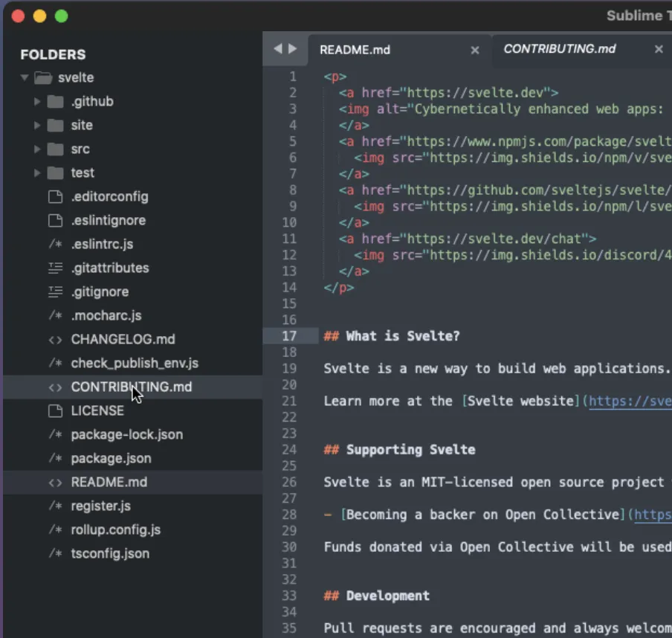Click the svelte folder icon
The height and width of the screenshot is (638, 672).
[x=43, y=77]
